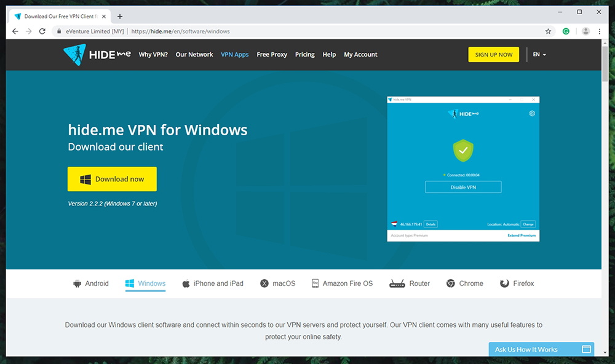Switch to the macOS platform tab
The height and width of the screenshot is (364, 615).
[277, 283]
